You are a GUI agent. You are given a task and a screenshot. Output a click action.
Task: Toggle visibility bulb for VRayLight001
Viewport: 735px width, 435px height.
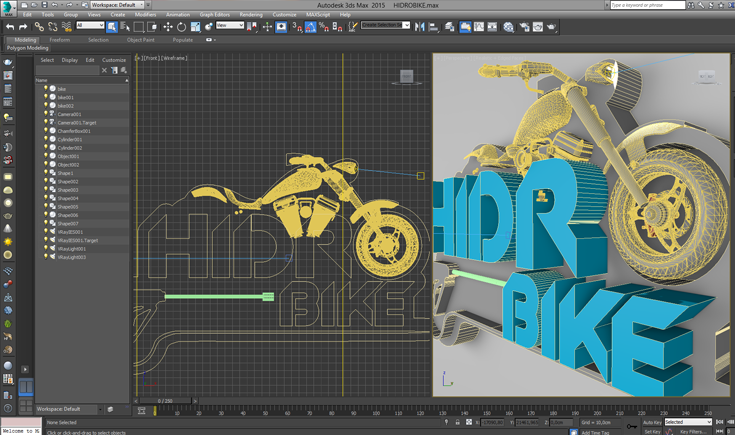coord(46,249)
